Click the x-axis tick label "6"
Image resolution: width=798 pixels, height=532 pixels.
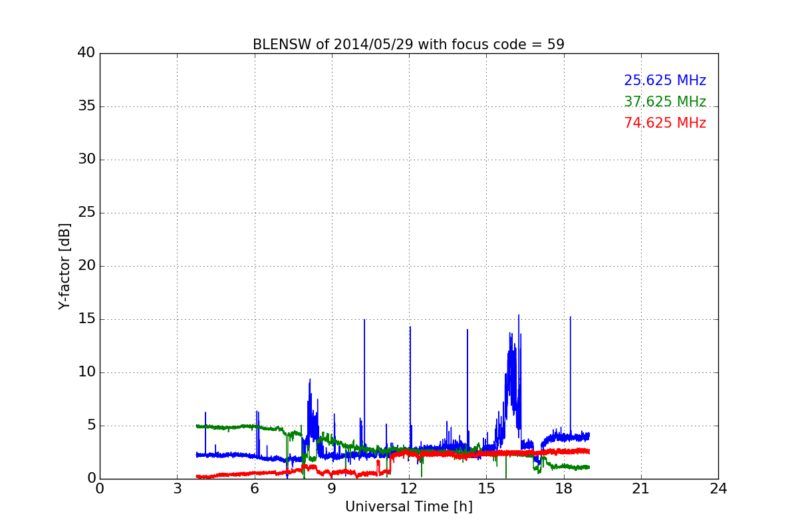coord(255,489)
